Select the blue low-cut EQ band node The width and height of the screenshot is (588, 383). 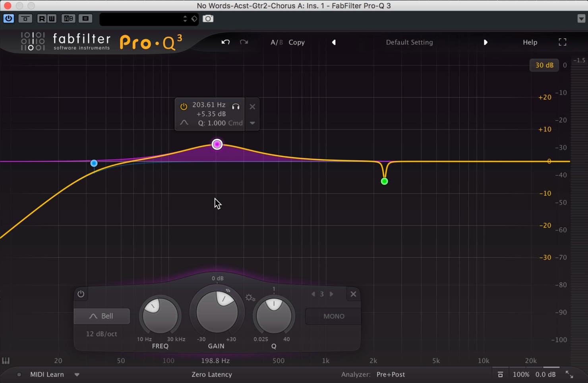click(x=94, y=163)
